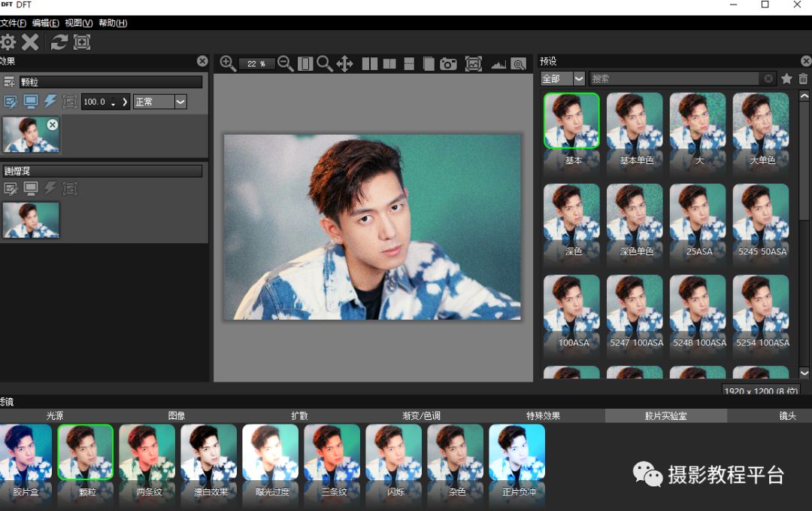Click the favorites star icon in presets

(786, 79)
